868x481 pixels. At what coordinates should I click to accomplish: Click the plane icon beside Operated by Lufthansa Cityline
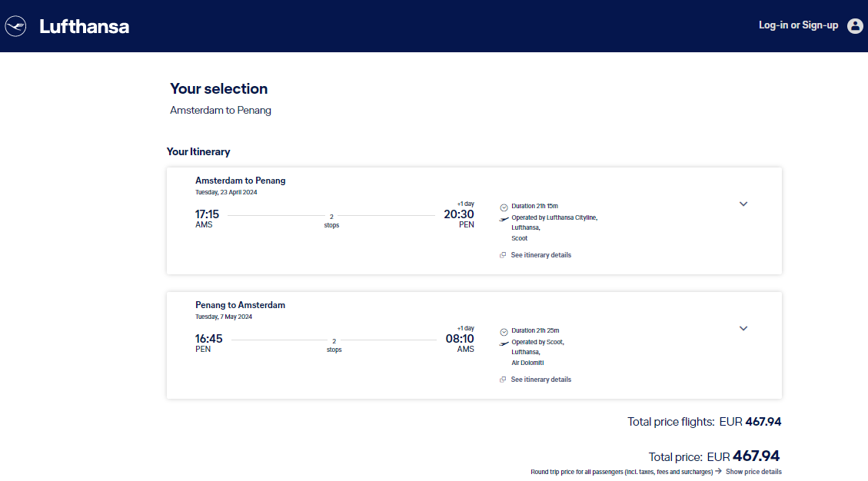click(504, 219)
